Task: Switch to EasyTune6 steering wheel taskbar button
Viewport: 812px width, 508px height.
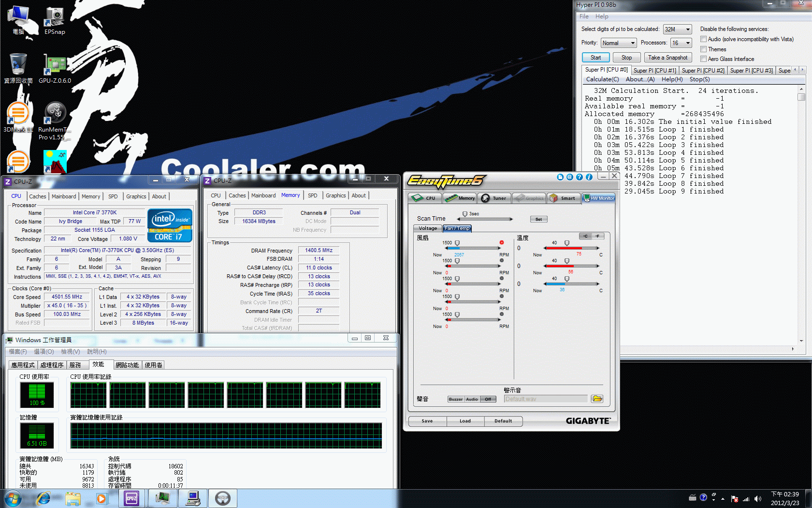Action: pos(223,498)
